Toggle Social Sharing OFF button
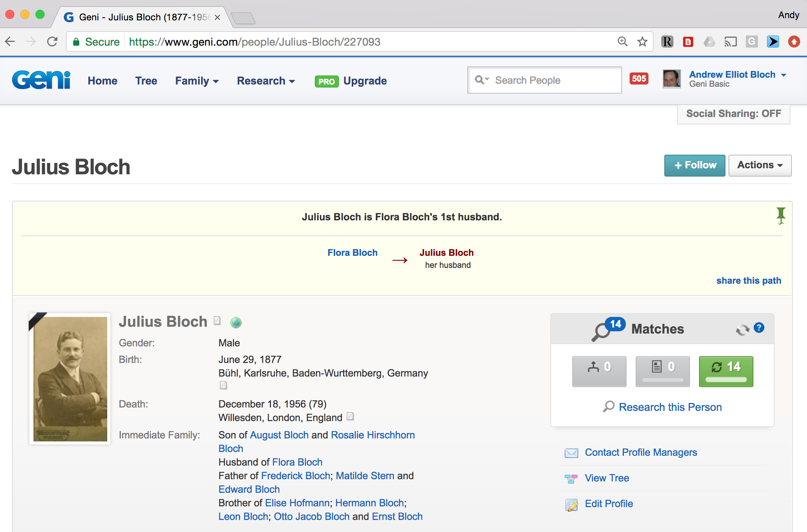The height and width of the screenshot is (532, 807). [733, 114]
